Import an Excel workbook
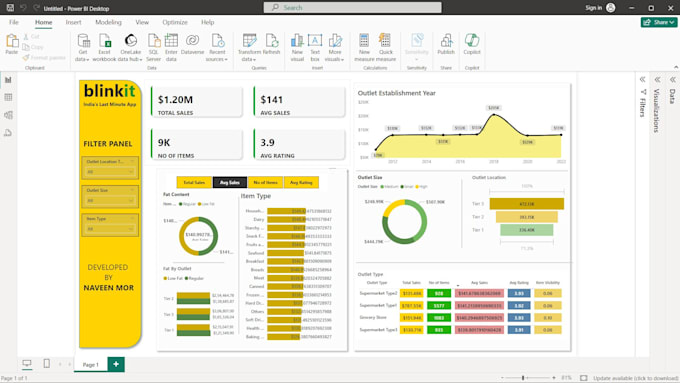The image size is (680, 383). 105,47
